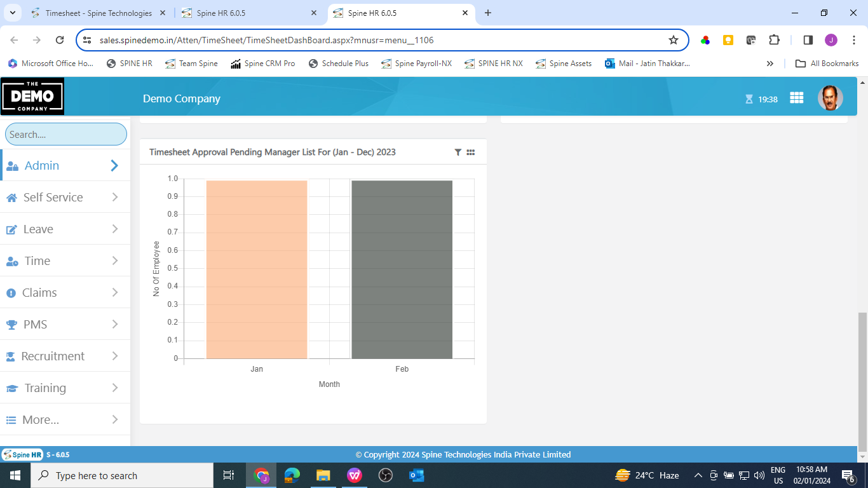Screen dimensions: 868x488
Task: Open the user profile photo in header
Action: tap(830, 98)
